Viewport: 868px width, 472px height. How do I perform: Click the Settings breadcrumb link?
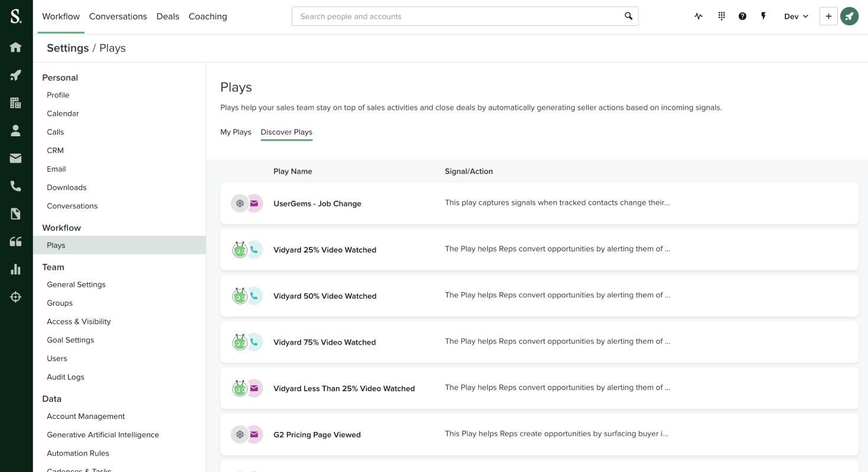tap(68, 48)
